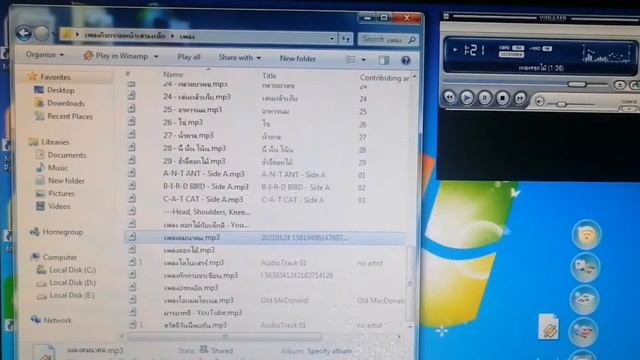Click Specify album field in details pane
Screen dimensions: 640x360
pyautogui.click(x=329, y=351)
